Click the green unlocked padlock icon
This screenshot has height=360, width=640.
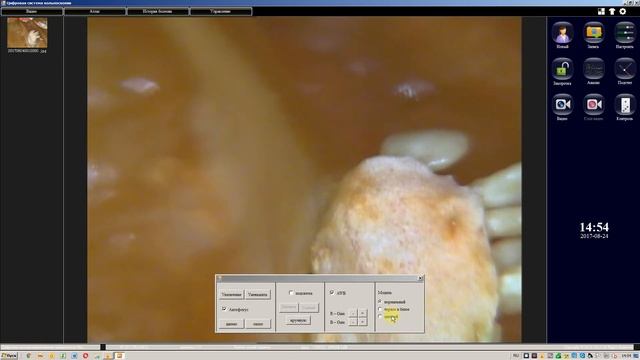562,69
